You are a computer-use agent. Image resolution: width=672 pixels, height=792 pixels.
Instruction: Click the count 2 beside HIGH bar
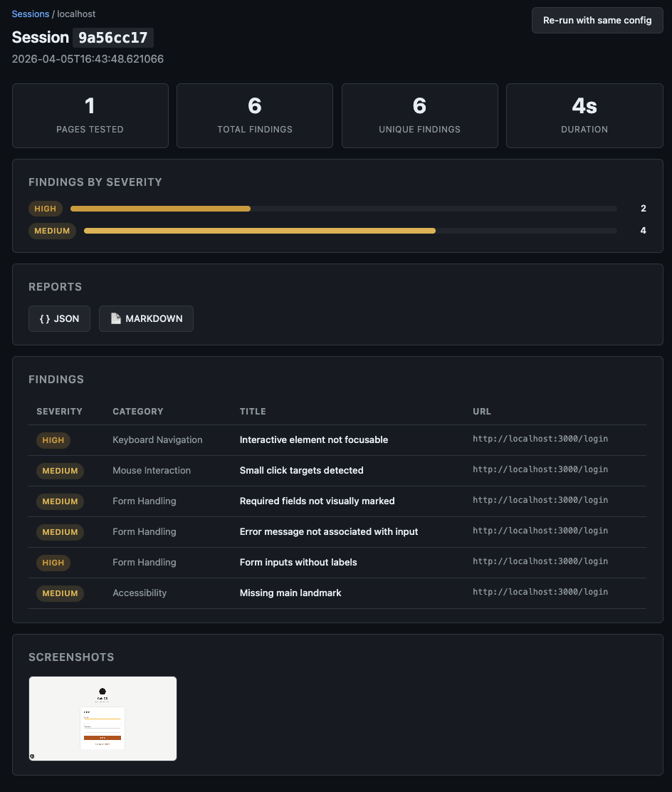click(644, 208)
